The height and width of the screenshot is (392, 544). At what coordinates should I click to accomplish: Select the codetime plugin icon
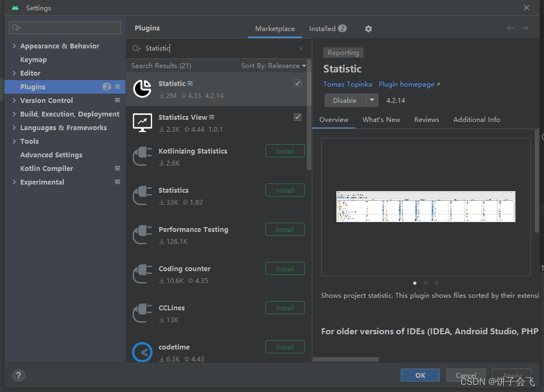(142, 352)
